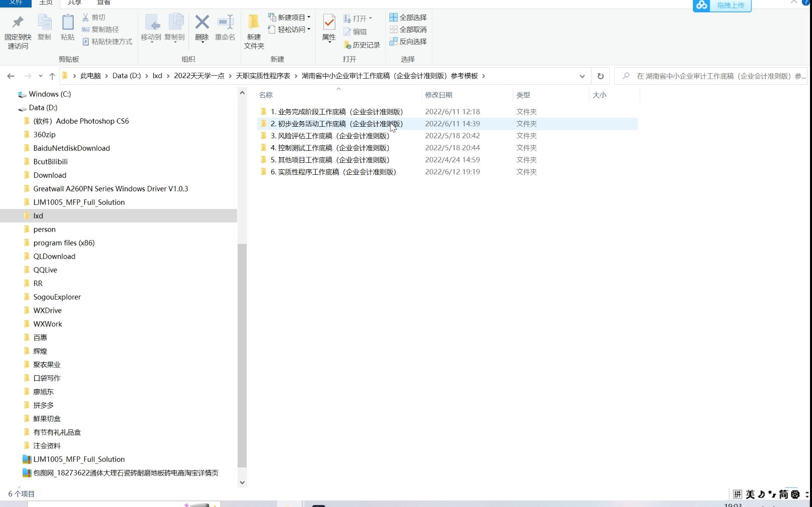Sort by 大小 column header
Screen dimensions: 812x507
point(599,95)
